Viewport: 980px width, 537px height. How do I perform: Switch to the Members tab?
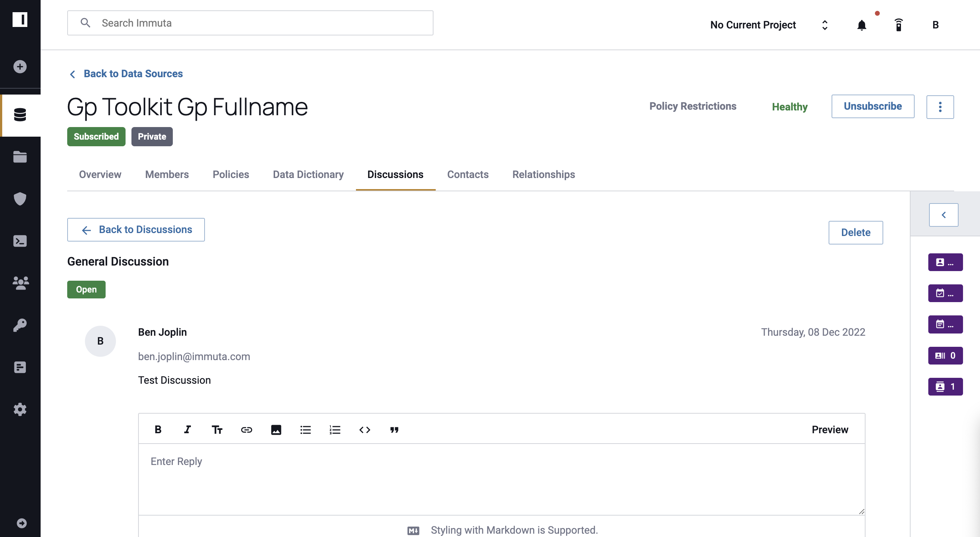pos(167,174)
